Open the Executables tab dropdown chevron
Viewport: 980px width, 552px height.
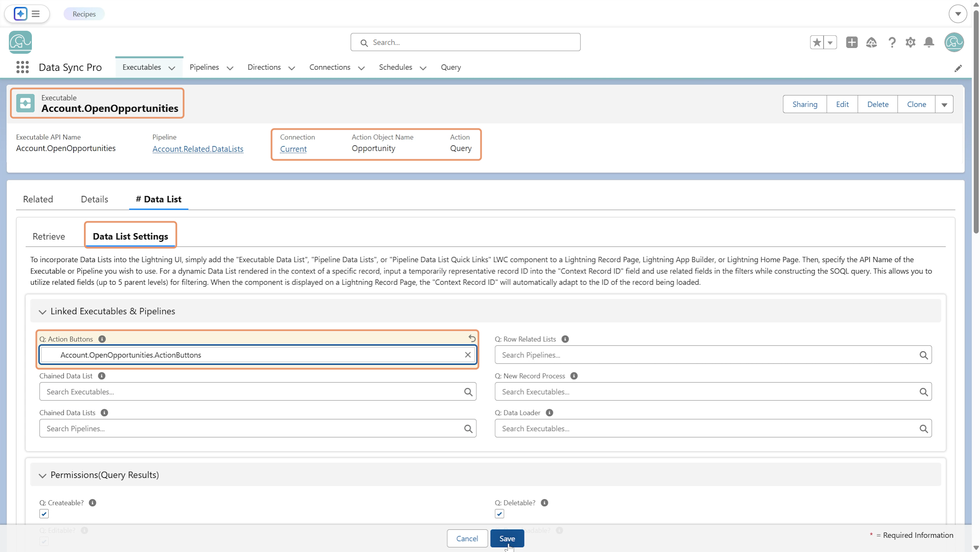click(172, 68)
